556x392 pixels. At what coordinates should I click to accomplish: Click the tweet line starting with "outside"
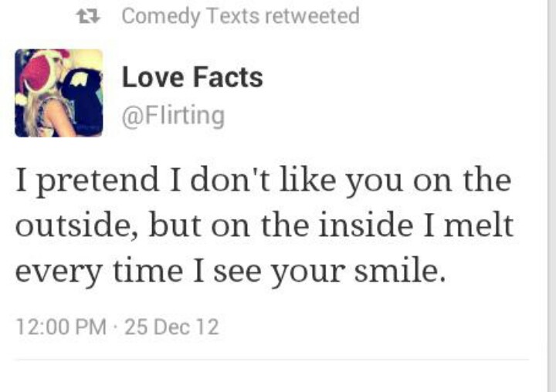point(264,227)
